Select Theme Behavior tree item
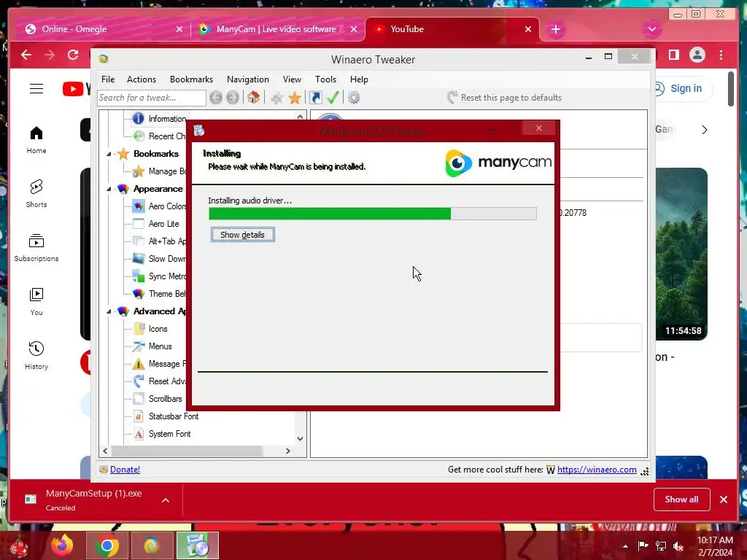 160,294
